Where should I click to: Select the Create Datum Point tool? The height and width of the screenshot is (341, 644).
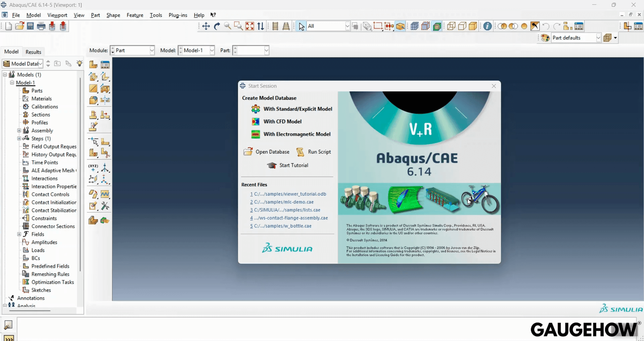pos(93,167)
